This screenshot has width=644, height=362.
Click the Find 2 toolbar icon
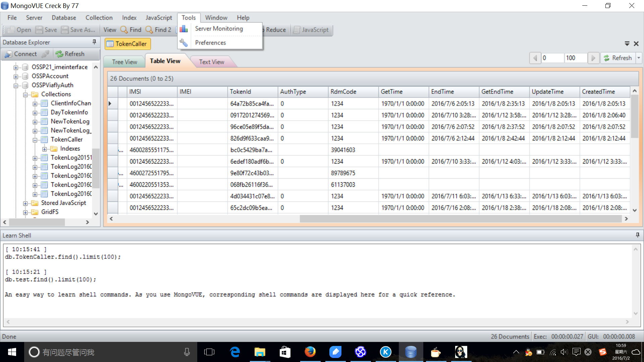149,30
